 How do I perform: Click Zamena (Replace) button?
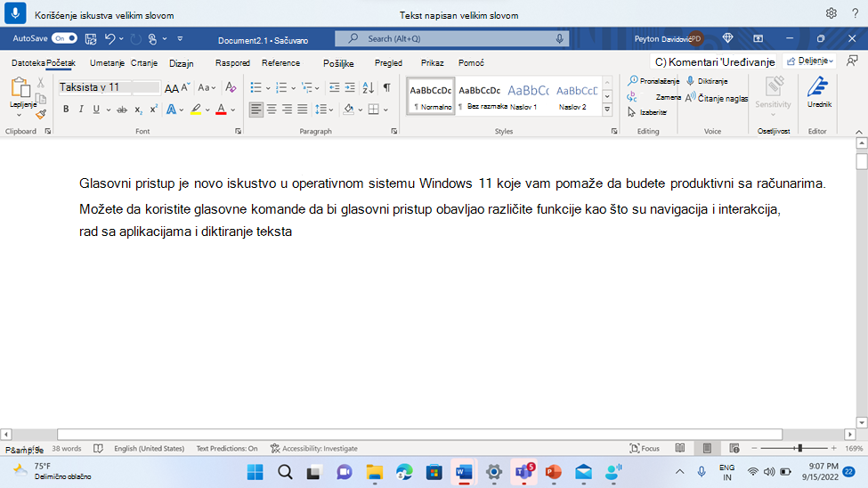(x=653, y=97)
